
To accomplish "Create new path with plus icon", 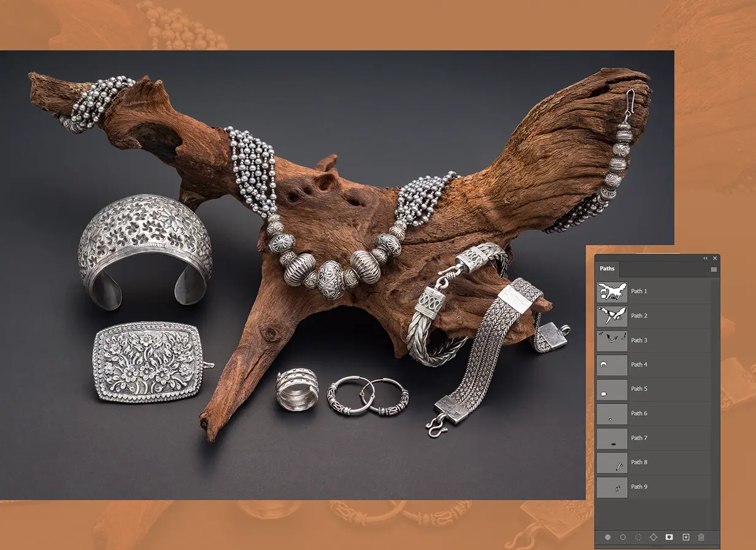I will [686, 537].
